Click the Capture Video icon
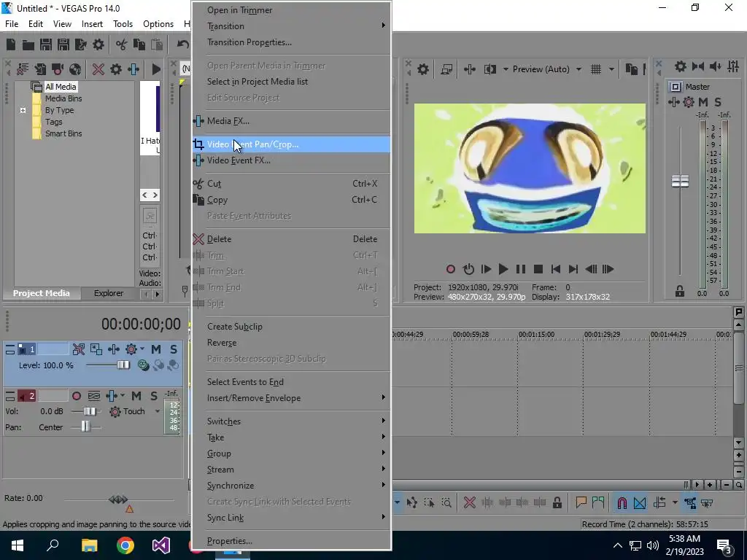 [58, 69]
